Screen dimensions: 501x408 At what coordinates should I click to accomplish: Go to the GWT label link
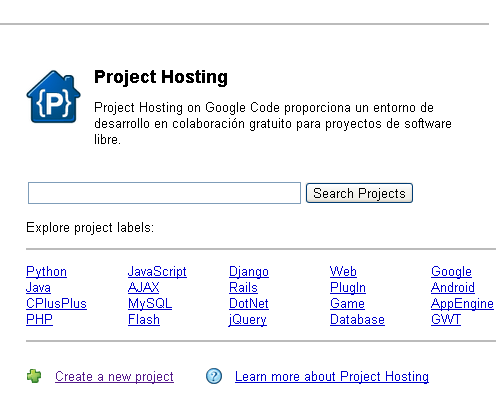tap(446, 319)
